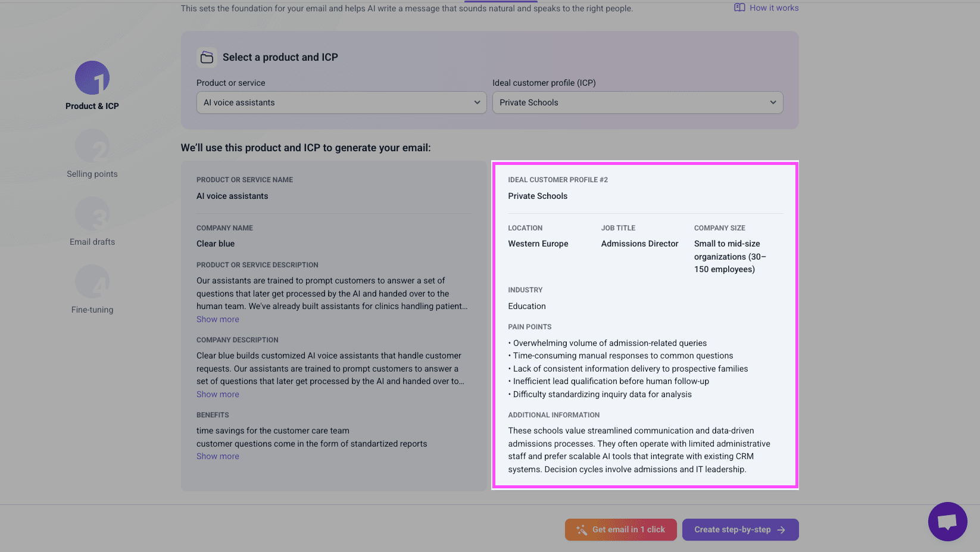Click the step 1 Product & ICP circle
This screenshot has width=980, height=552.
click(92, 78)
